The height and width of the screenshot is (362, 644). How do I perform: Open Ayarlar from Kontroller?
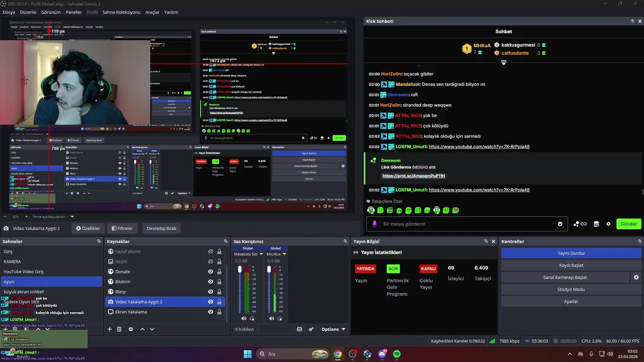click(571, 301)
